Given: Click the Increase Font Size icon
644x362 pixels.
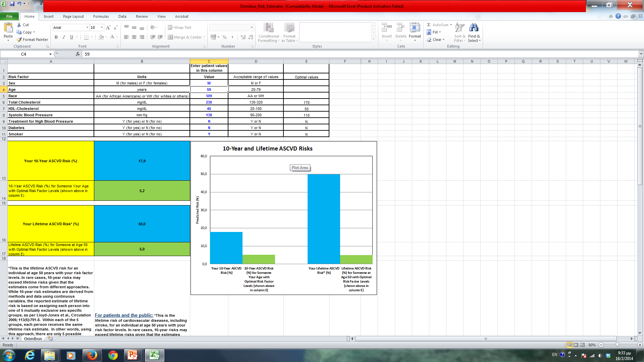Looking at the screenshot, I should click(108, 27).
